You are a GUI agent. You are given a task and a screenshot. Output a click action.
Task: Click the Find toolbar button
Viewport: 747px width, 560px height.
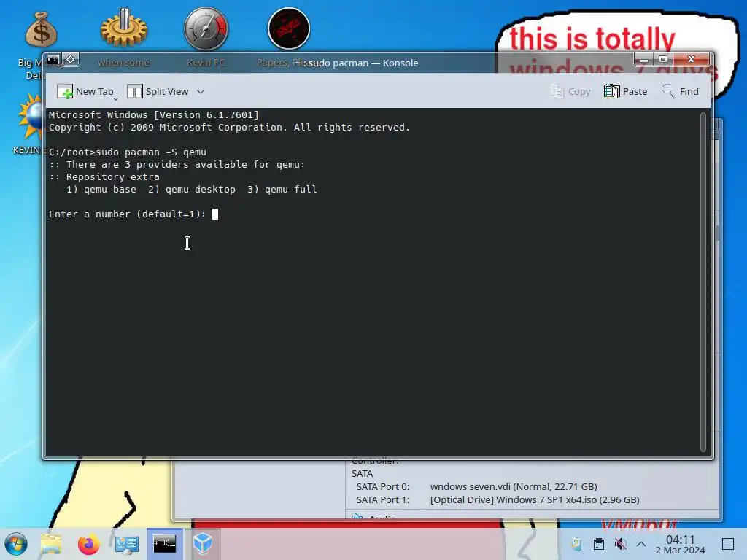tap(680, 91)
